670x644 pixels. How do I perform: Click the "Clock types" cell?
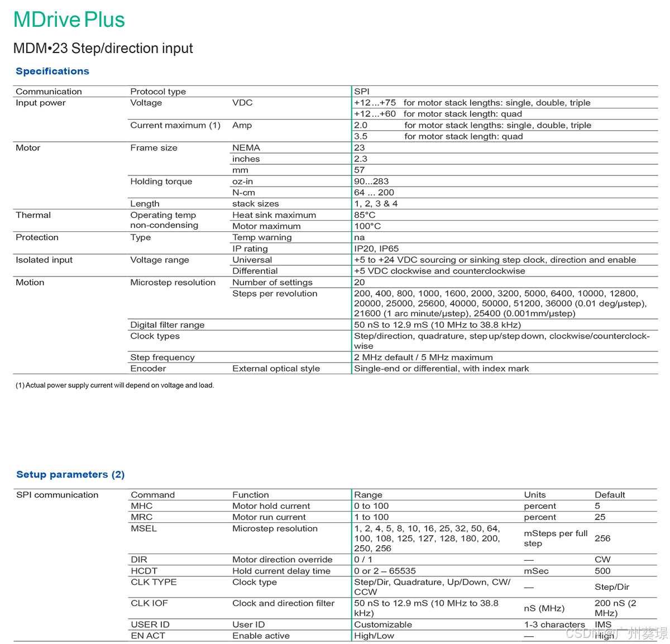(x=155, y=336)
